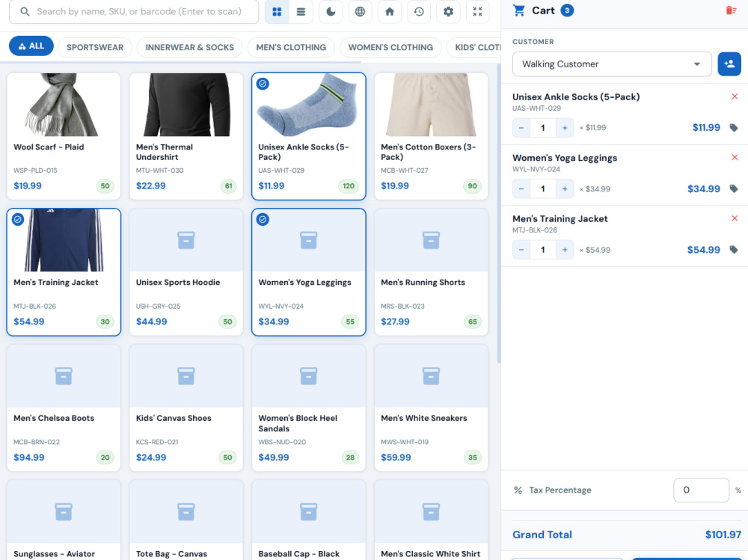
Task: Add Men's Cotton Boxers (3-Pack) to cart
Action: pyautogui.click(x=432, y=136)
